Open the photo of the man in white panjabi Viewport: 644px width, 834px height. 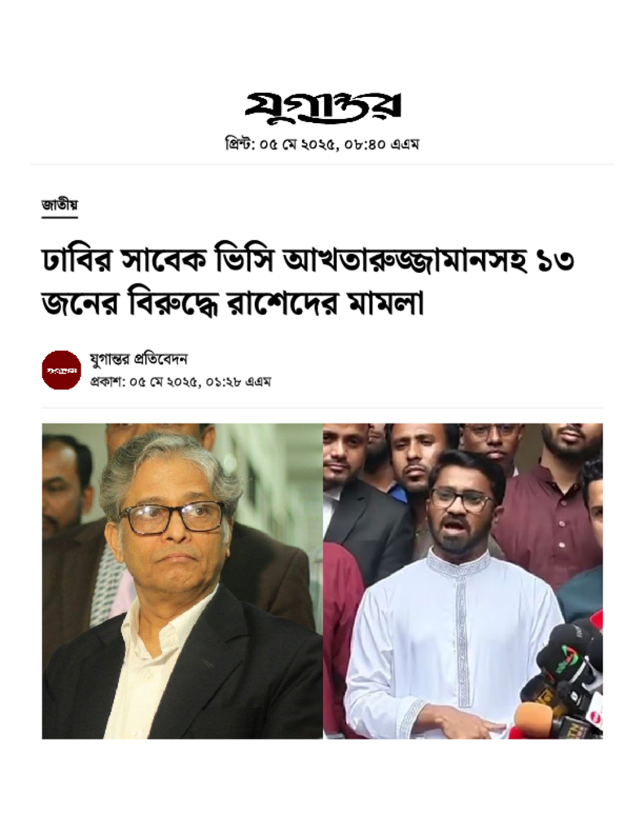(463, 581)
